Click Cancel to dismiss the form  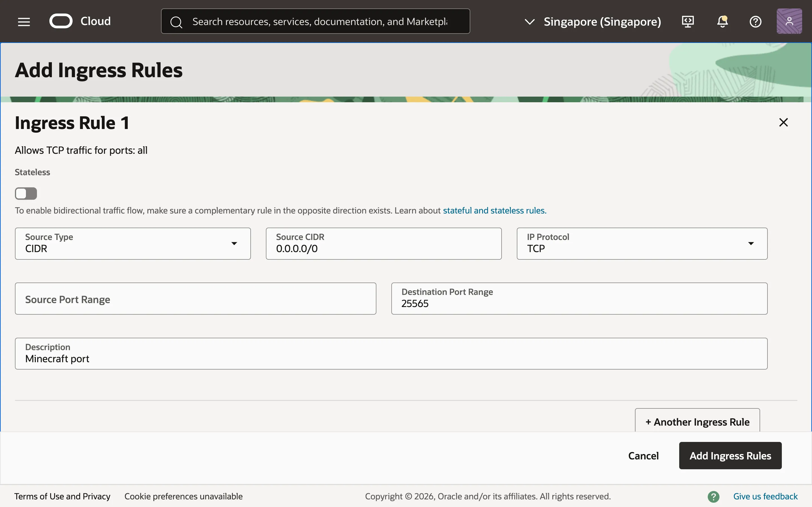[643, 455]
